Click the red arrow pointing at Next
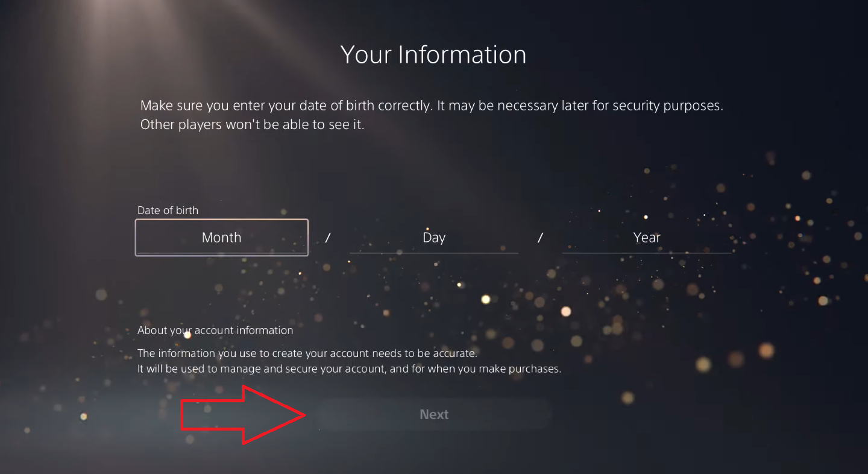868x474 pixels. point(244,415)
